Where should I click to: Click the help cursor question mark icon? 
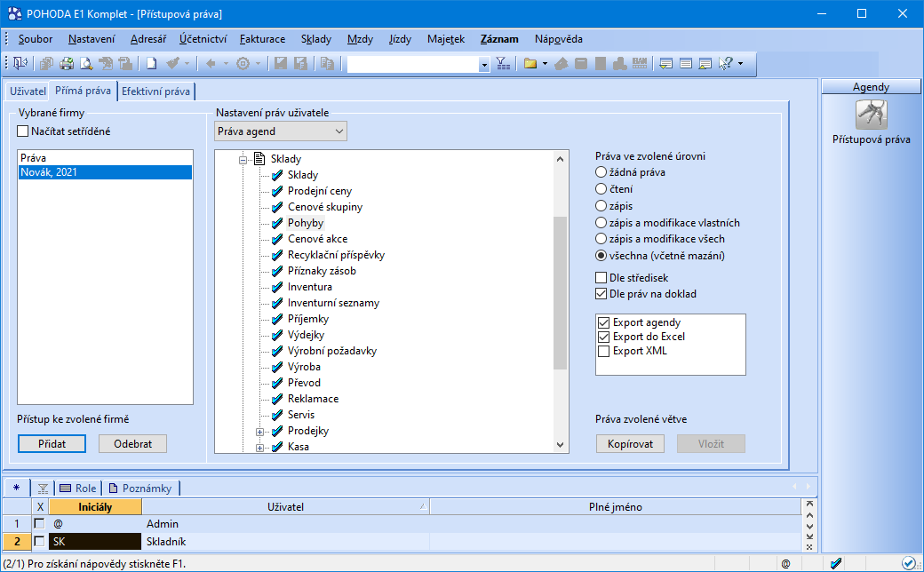(726, 63)
